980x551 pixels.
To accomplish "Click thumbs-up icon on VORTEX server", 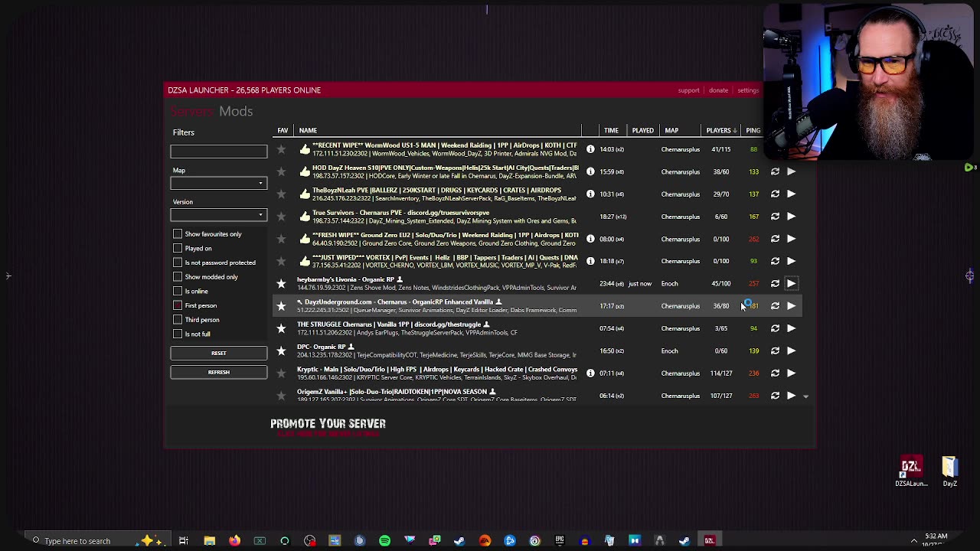I will (x=305, y=261).
